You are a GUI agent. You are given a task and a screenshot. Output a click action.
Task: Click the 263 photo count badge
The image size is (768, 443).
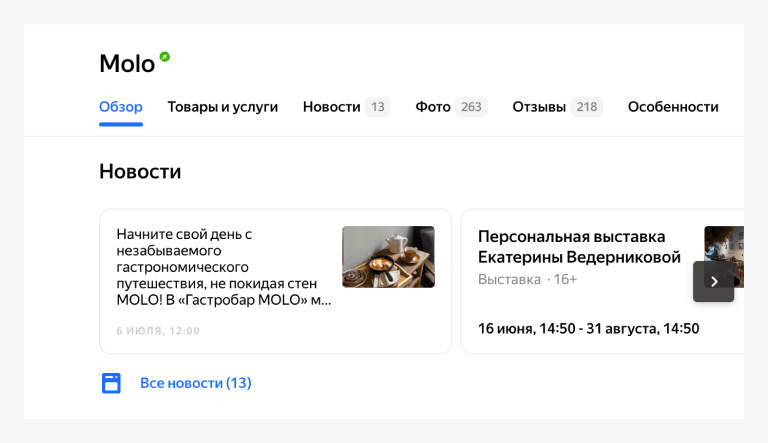coord(471,107)
